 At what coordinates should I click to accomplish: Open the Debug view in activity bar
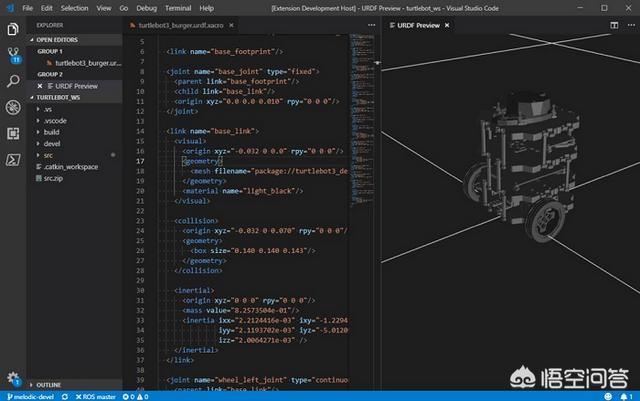pyautogui.click(x=14, y=107)
